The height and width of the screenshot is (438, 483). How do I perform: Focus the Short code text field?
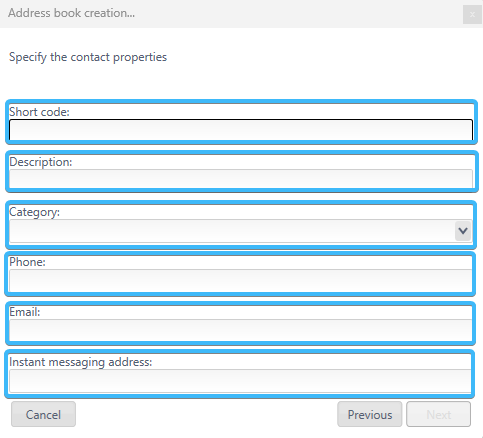[x=241, y=130]
